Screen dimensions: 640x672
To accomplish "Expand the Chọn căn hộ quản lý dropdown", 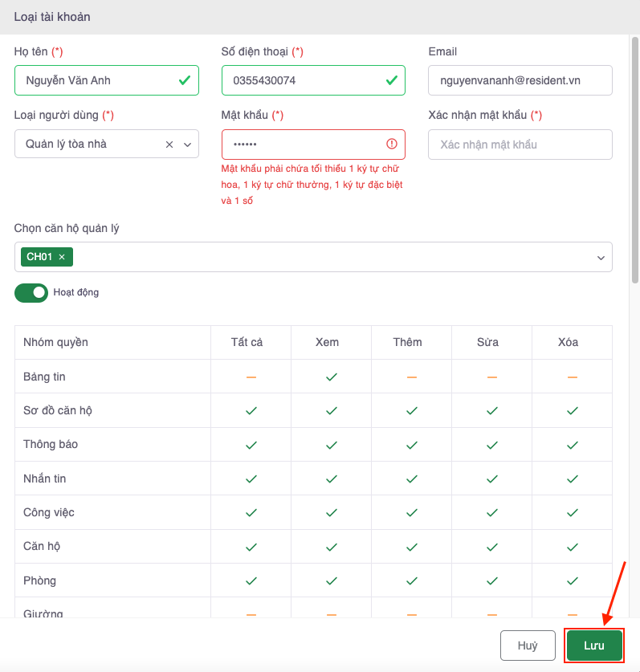I will click(600, 258).
